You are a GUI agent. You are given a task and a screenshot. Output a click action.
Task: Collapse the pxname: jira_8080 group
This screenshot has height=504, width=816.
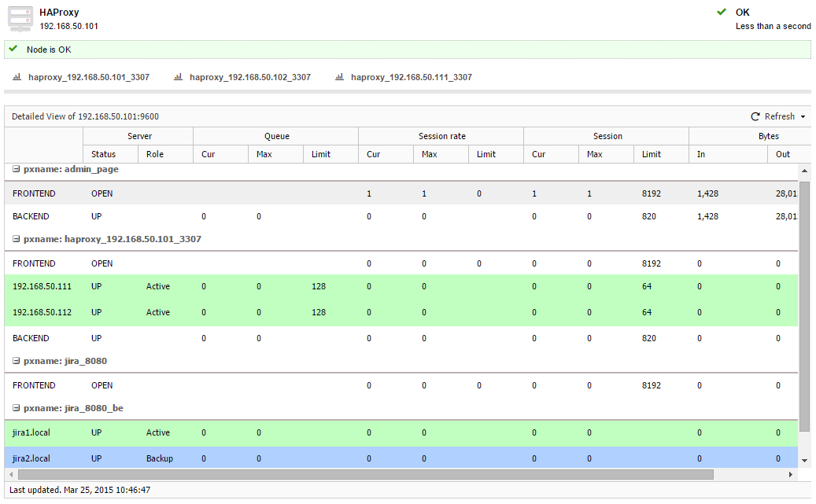click(x=17, y=361)
